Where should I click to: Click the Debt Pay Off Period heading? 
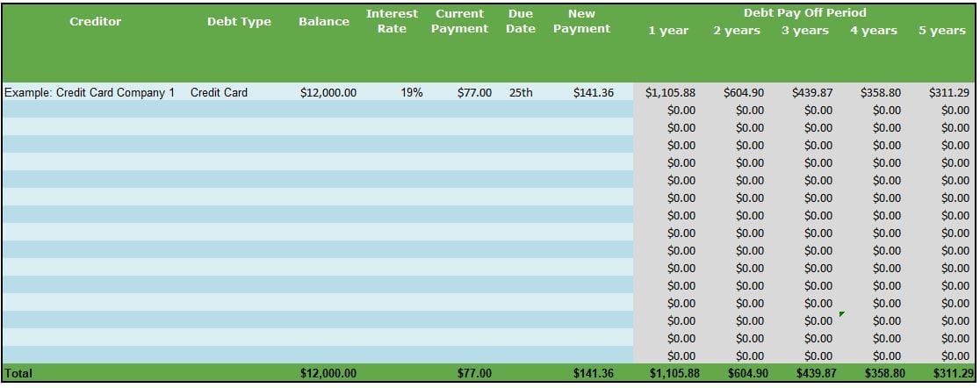click(805, 12)
